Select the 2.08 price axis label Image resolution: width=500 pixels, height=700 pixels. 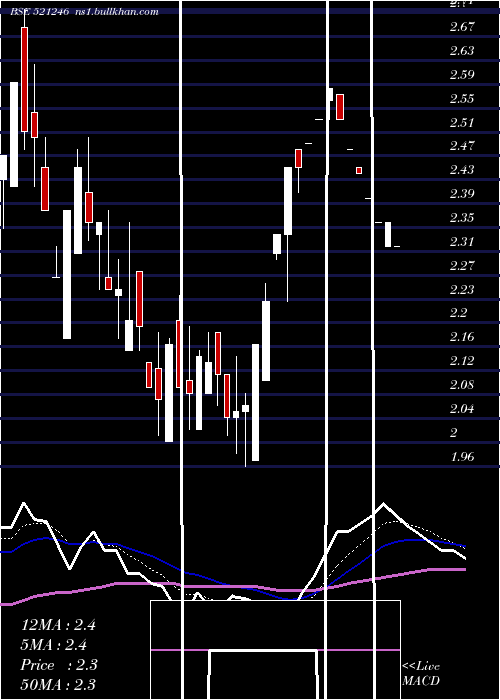point(462,385)
